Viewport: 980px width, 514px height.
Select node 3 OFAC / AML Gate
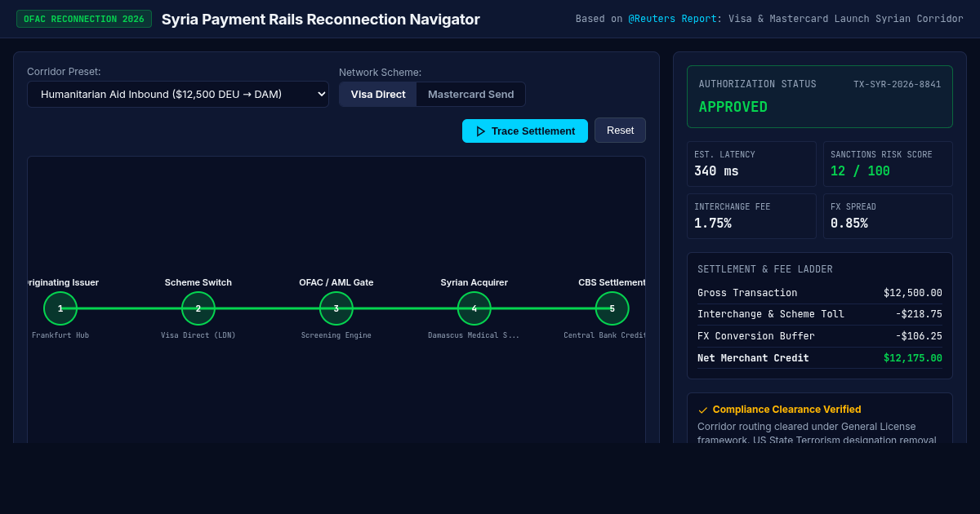pos(336,308)
